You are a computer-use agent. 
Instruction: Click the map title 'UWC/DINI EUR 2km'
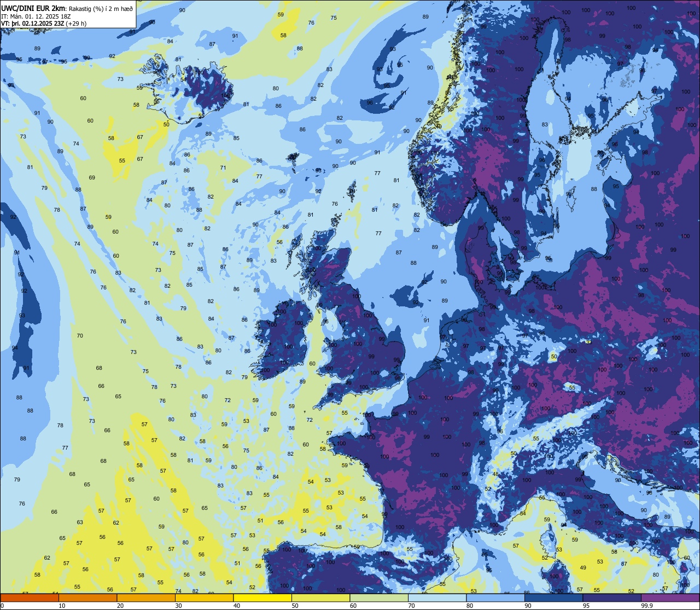click(x=33, y=7)
